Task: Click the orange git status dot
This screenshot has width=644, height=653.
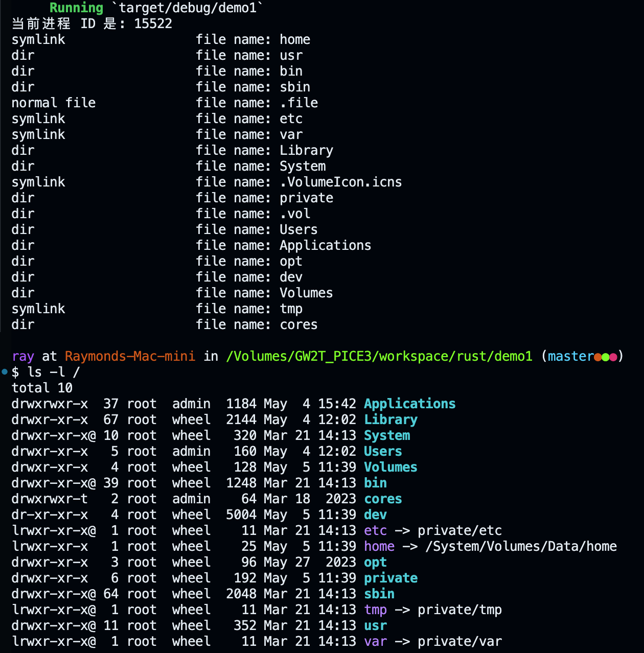Action: tap(597, 357)
